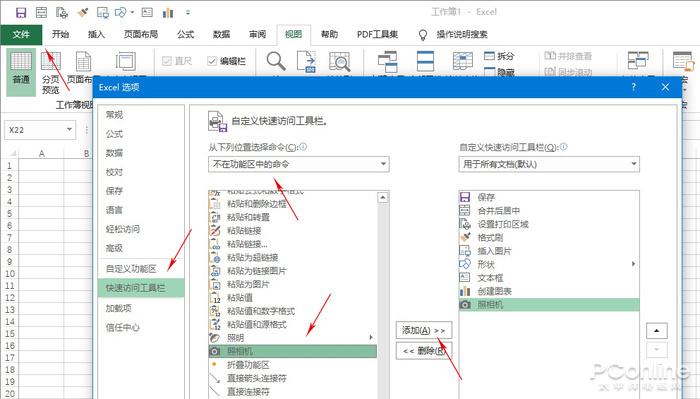Select 粘贴值 in the command list

click(293, 298)
